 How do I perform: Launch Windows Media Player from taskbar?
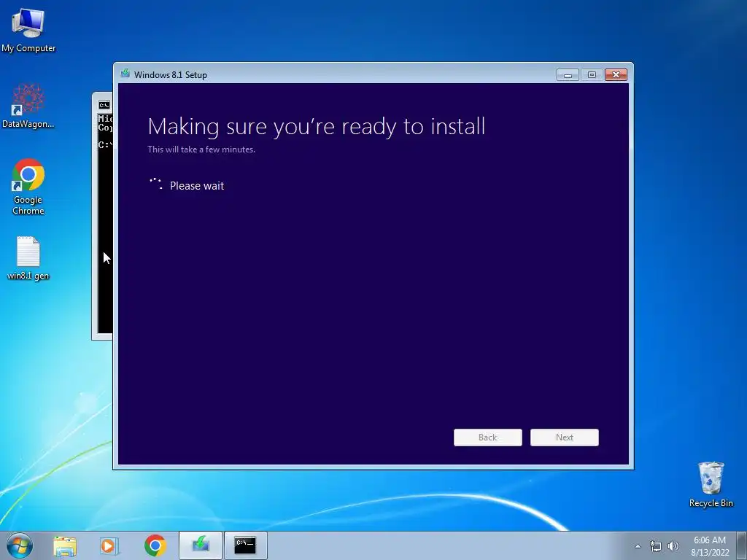click(x=109, y=545)
